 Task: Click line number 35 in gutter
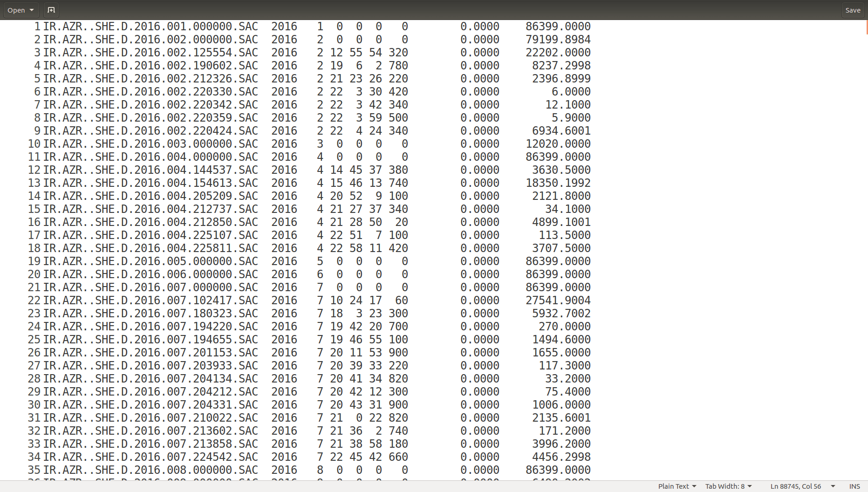coord(34,470)
